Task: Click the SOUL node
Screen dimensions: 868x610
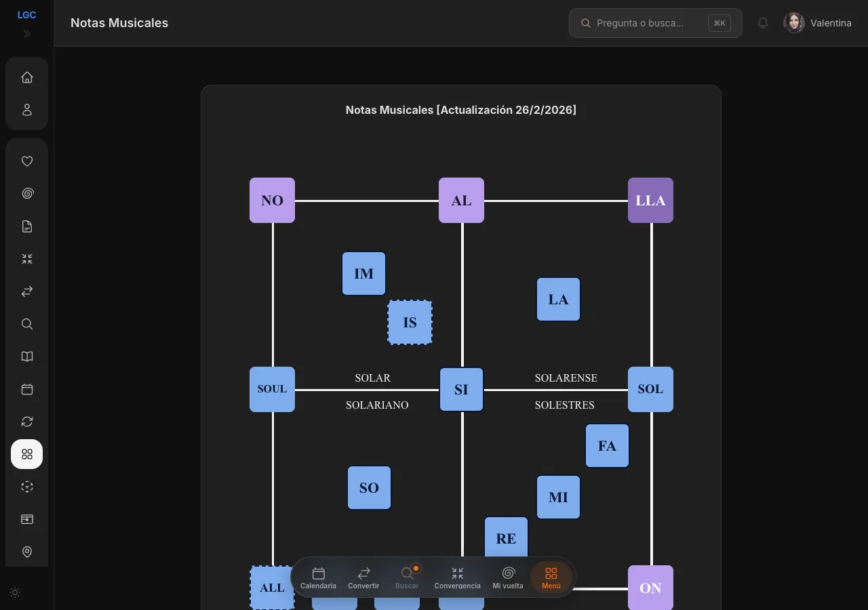Action: click(272, 390)
